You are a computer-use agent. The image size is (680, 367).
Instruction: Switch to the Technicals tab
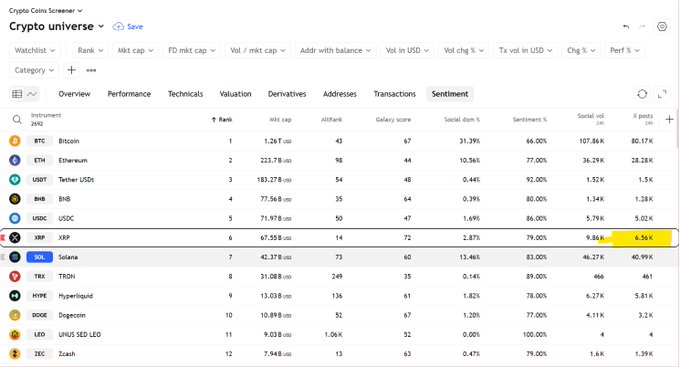pyautogui.click(x=185, y=94)
